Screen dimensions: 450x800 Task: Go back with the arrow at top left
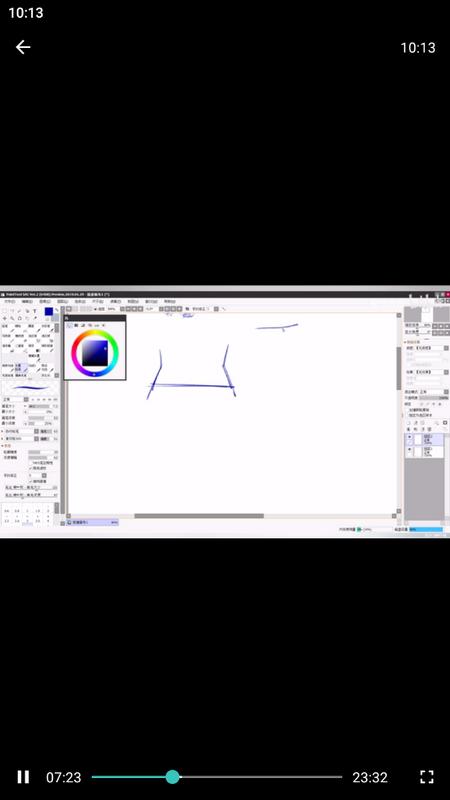[x=23, y=47]
